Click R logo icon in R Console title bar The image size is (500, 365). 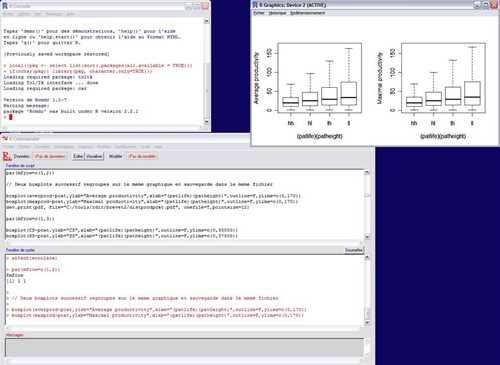click(x=5, y=5)
